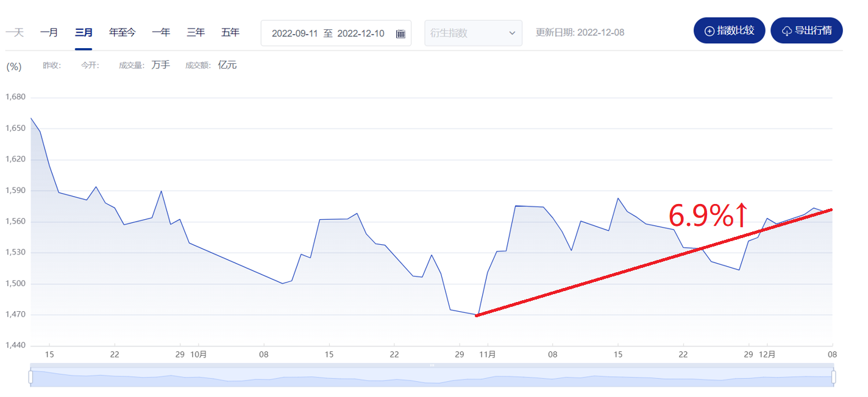Click the left handle of range slider

pos(30,377)
